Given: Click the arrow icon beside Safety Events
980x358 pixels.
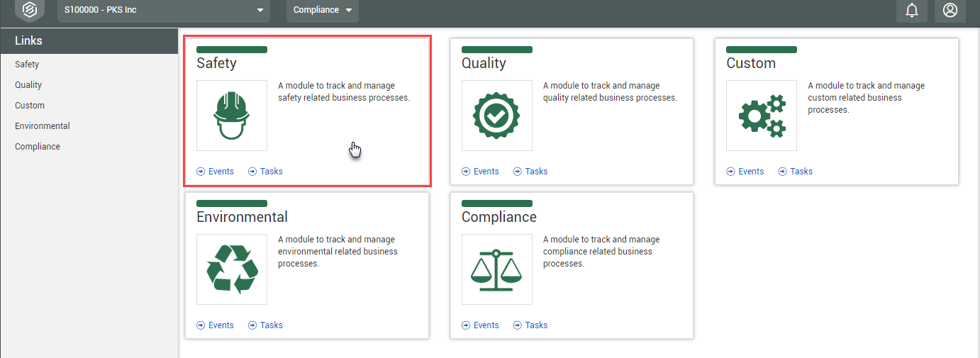Looking at the screenshot, I should pos(201,172).
